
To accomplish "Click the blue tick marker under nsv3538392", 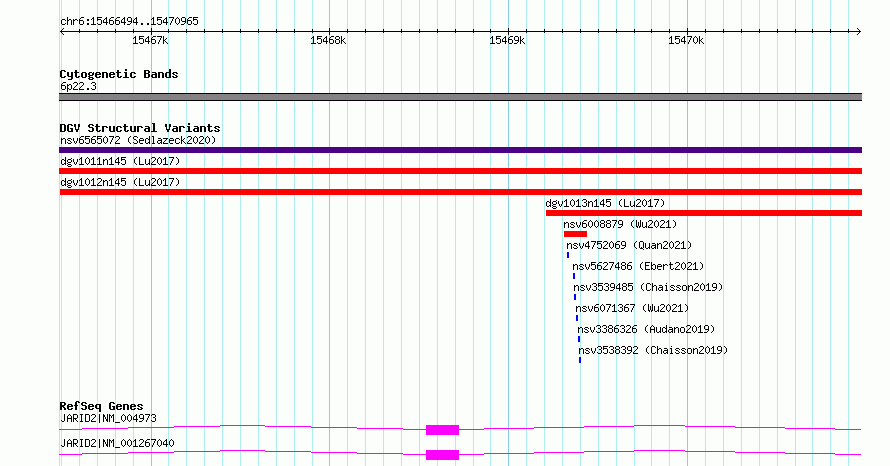I will click(580, 360).
